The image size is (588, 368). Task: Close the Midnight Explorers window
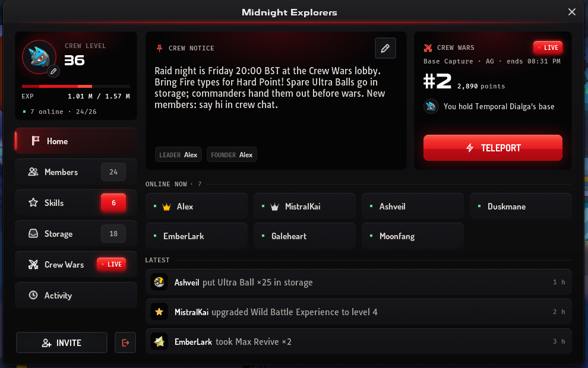(571, 12)
